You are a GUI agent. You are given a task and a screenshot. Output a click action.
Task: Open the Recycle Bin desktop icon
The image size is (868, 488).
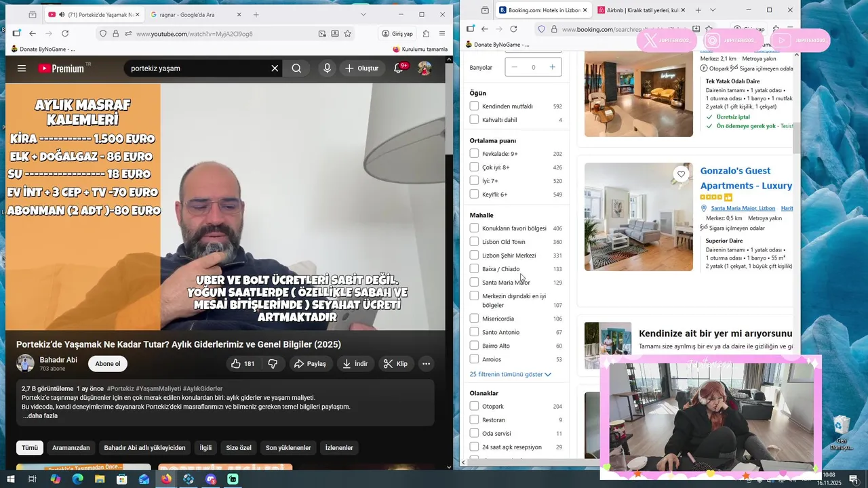tap(841, 434)
